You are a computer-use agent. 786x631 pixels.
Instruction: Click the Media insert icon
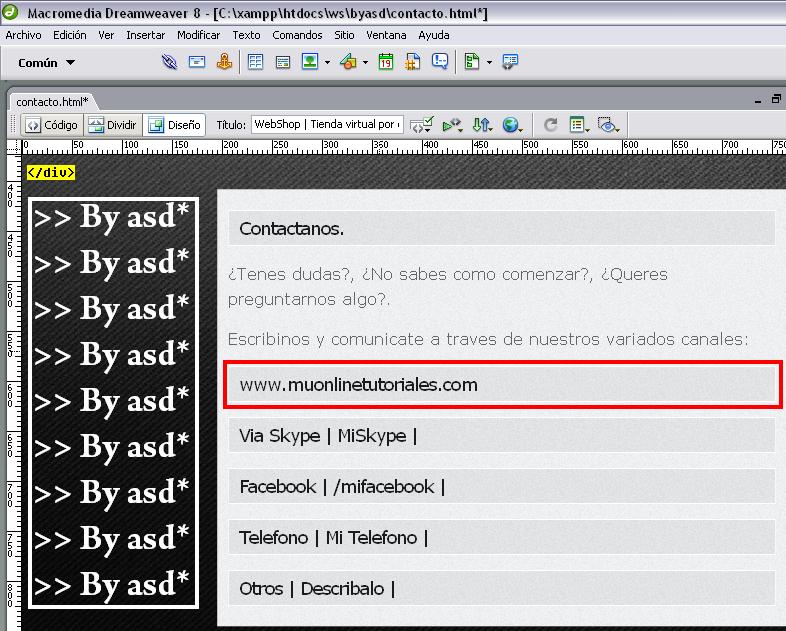point(348,62)
